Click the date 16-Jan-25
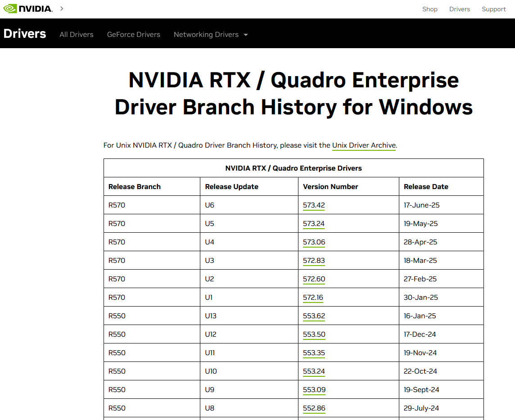Screen dimensions: 515x420 pos(420,316)
